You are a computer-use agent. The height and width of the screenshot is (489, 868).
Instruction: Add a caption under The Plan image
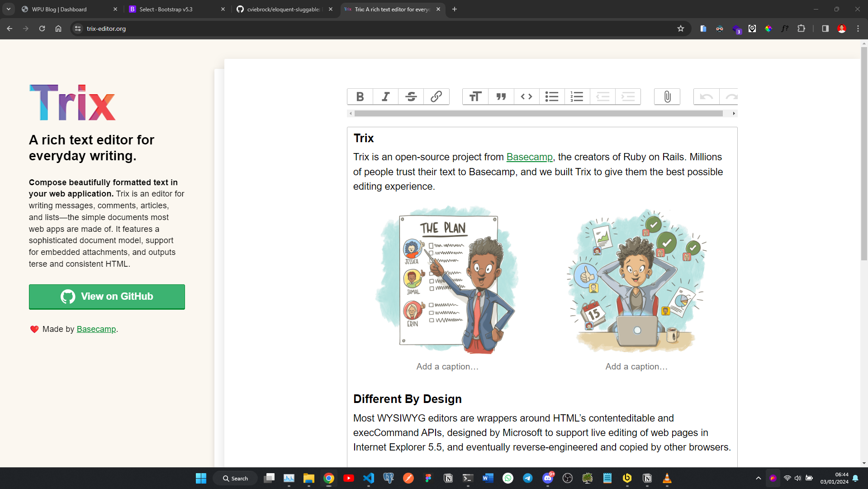[447, 366]
